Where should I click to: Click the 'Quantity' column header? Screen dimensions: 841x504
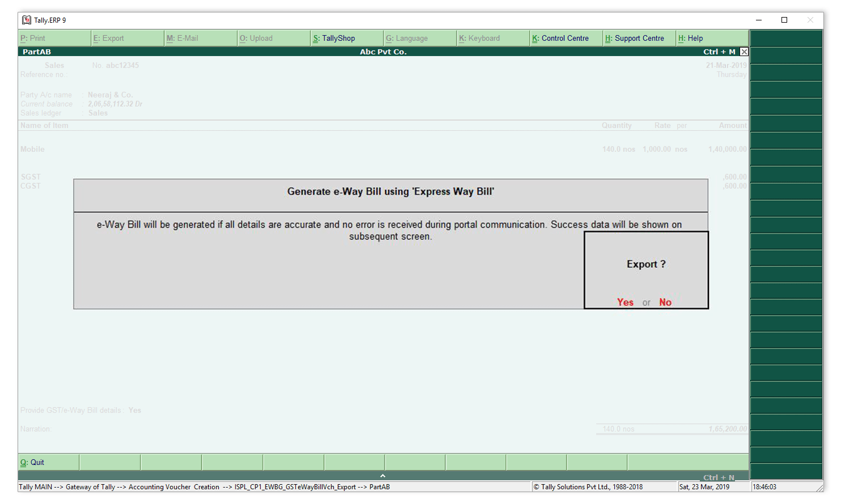click(616, 125)
